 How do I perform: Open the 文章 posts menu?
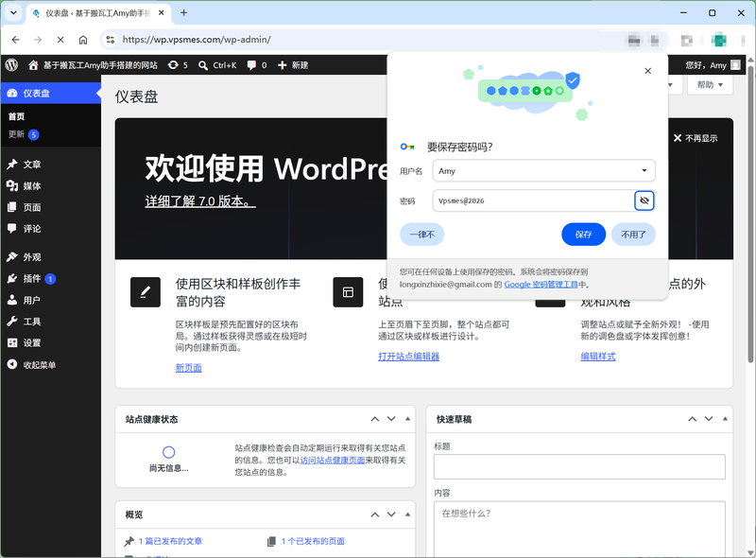point(51,165)
